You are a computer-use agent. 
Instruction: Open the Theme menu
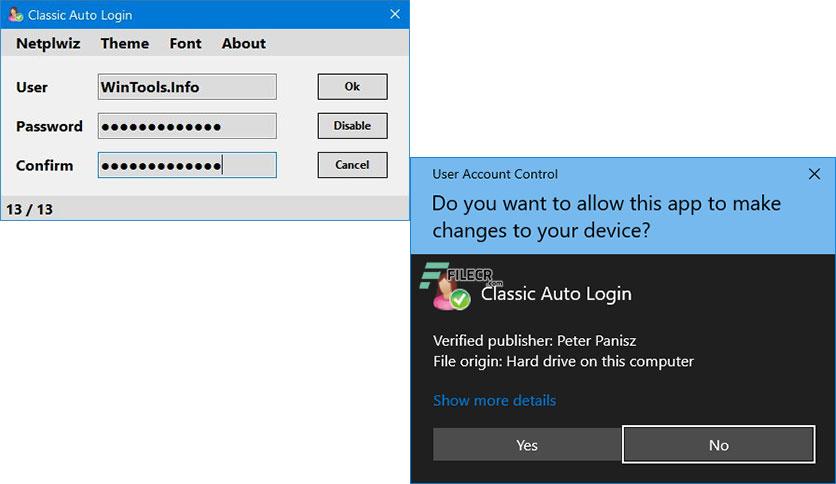pyautogui.click(x=125, y=43)
